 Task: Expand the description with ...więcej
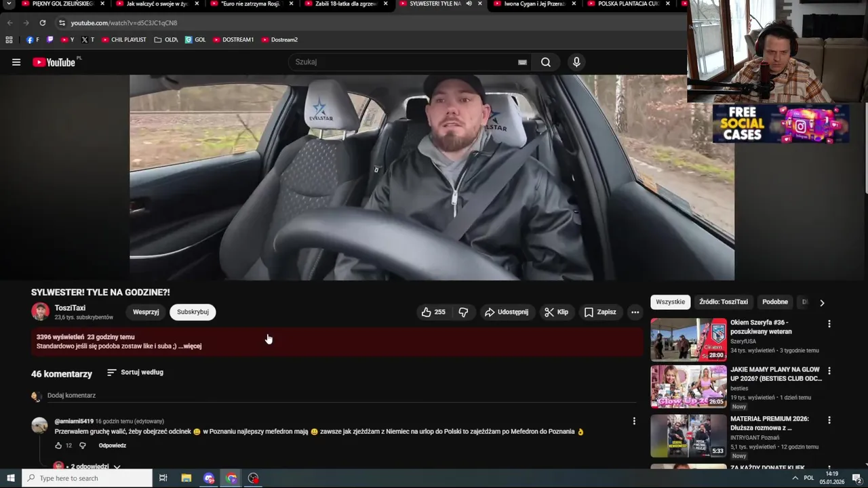tap(190, 346)
